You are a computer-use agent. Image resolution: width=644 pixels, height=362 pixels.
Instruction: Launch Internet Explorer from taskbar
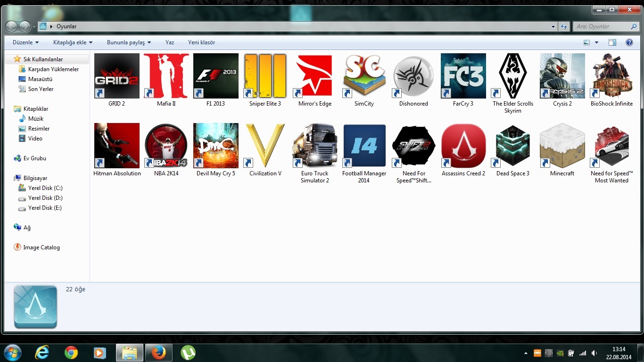(x=42, y=353)
